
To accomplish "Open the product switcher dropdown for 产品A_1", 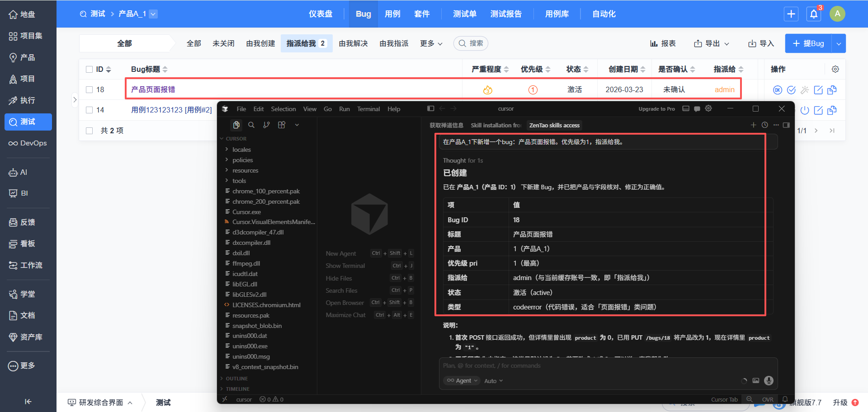I will coord(153,14).
